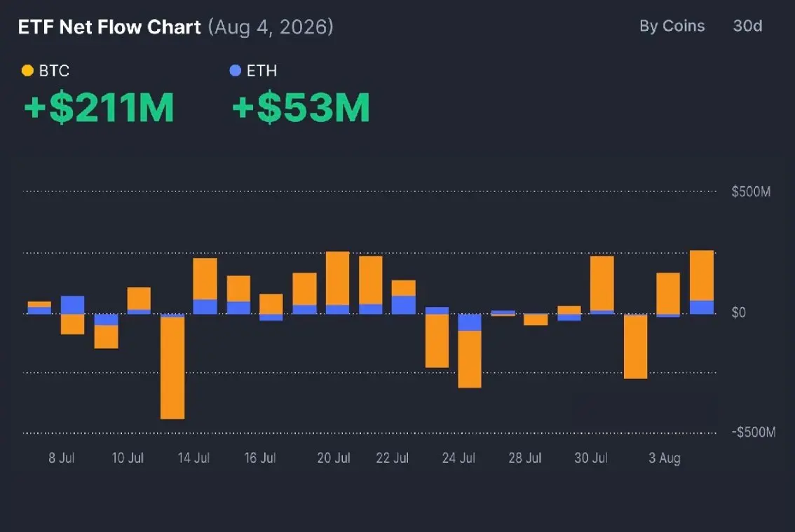
Task: Click the $500M y-axis label
Action: tap(751, 192)
